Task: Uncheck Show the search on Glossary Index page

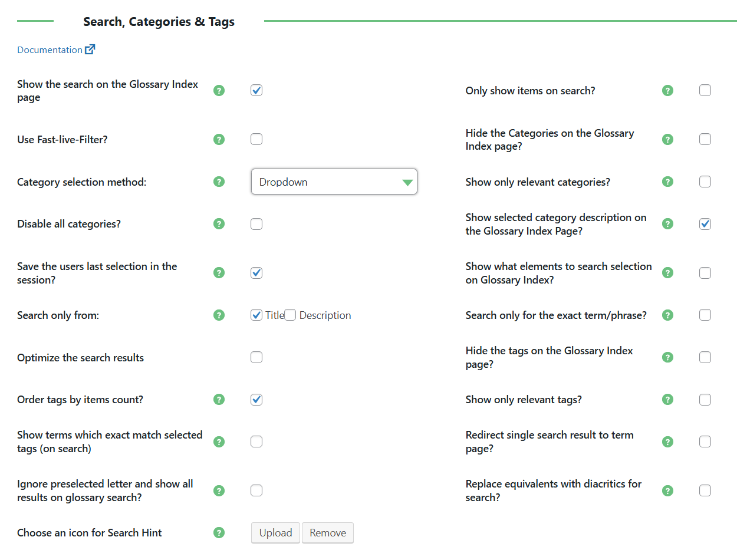Action: click(x=256, y=90)
